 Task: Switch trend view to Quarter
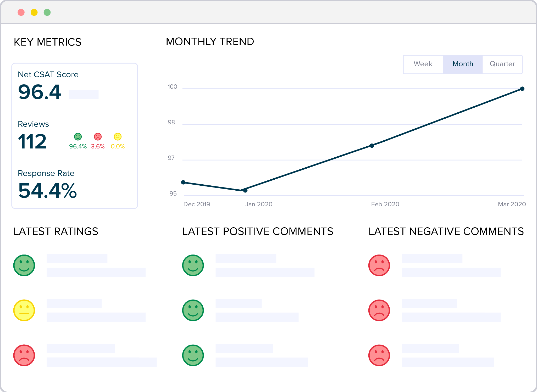pos(502,64)
